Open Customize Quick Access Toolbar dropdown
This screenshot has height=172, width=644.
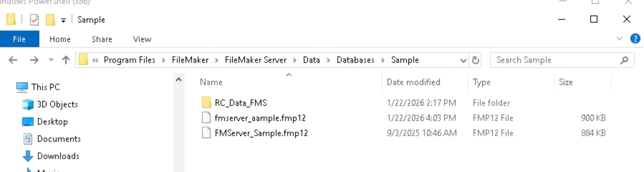pyautogui.click(x=63, y=20)
